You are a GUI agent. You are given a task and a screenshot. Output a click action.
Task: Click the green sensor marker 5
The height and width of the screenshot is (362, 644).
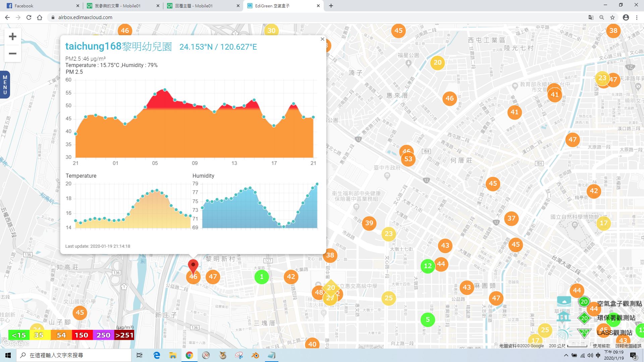428,319
